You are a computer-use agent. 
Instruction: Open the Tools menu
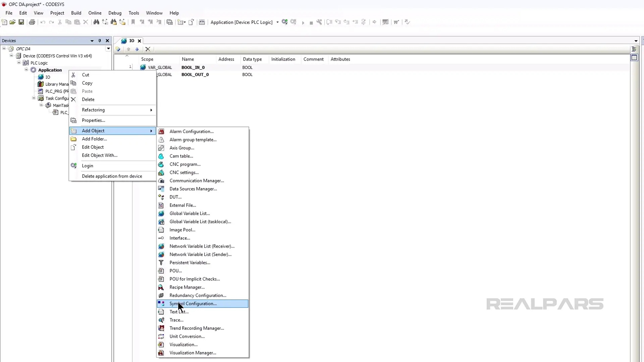coord(134,13)
